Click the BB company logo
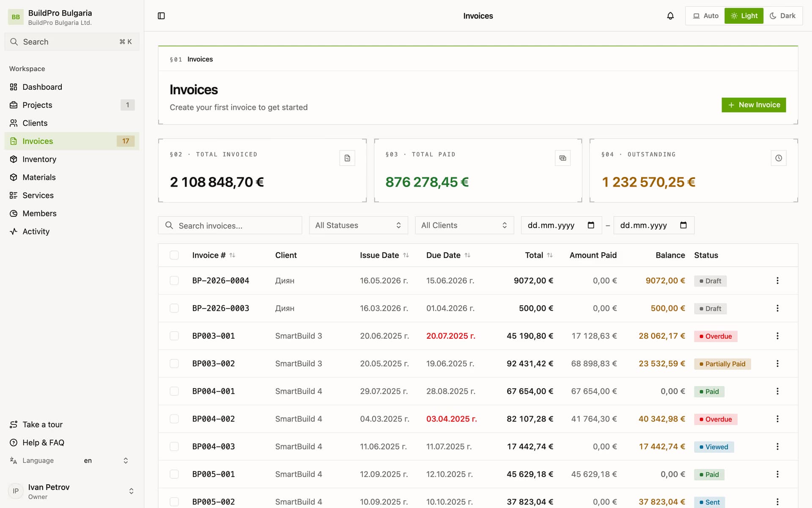The image size is (812, 508). click(16, 17)
